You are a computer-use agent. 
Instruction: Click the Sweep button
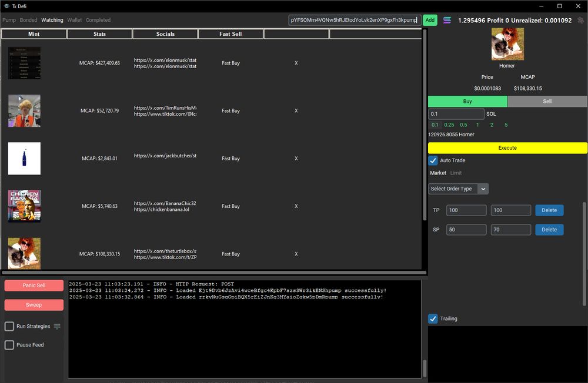tap(34, 305)
